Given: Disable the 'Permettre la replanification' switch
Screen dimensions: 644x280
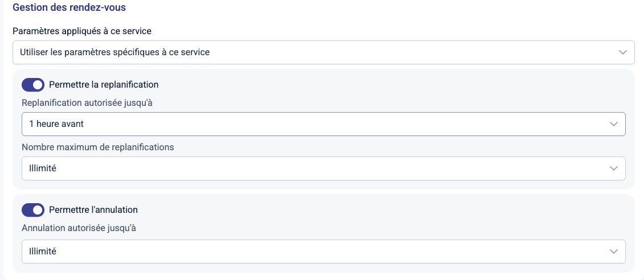Looking at the screenshot, I should click(x=33, y=85).
